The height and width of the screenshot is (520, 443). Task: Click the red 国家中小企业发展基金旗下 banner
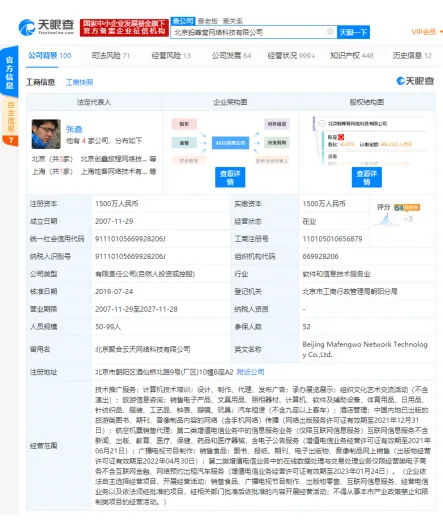tap(124, 27)
